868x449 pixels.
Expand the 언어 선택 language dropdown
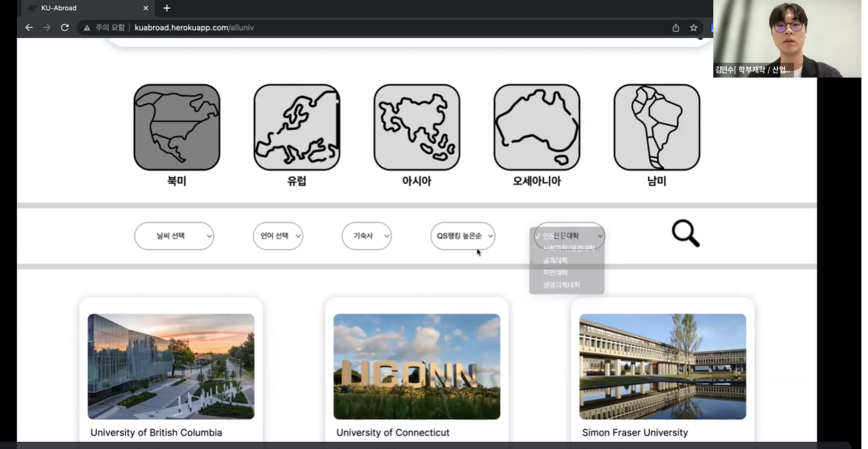click(x=277, y=236)
